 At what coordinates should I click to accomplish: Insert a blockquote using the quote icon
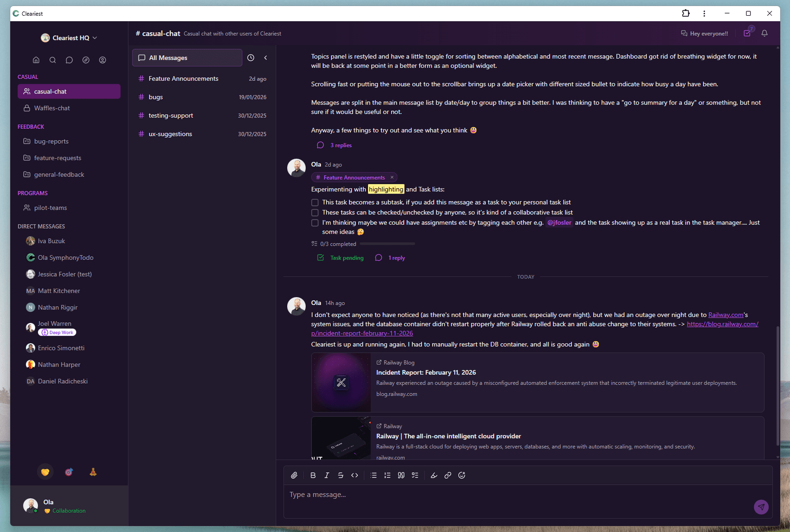click(x=401, y=475)
